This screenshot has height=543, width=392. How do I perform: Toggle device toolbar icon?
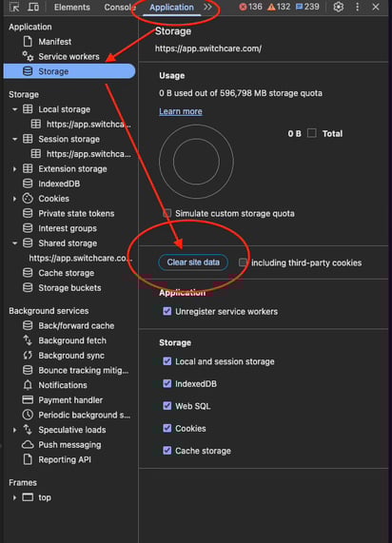click(x=33, y=7)
